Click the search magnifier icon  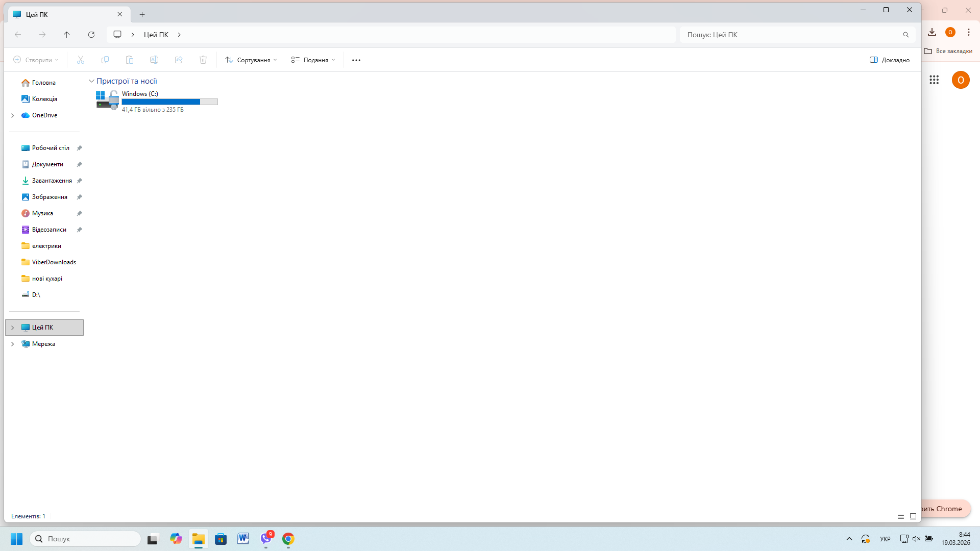tap(906, 35)
